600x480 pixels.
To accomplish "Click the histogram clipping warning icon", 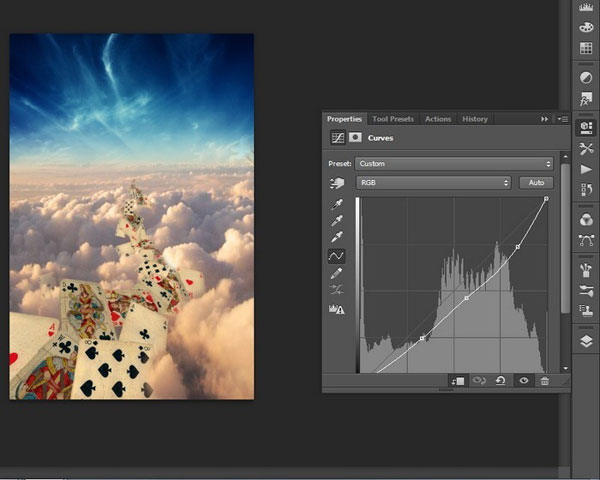I will 336,309.
